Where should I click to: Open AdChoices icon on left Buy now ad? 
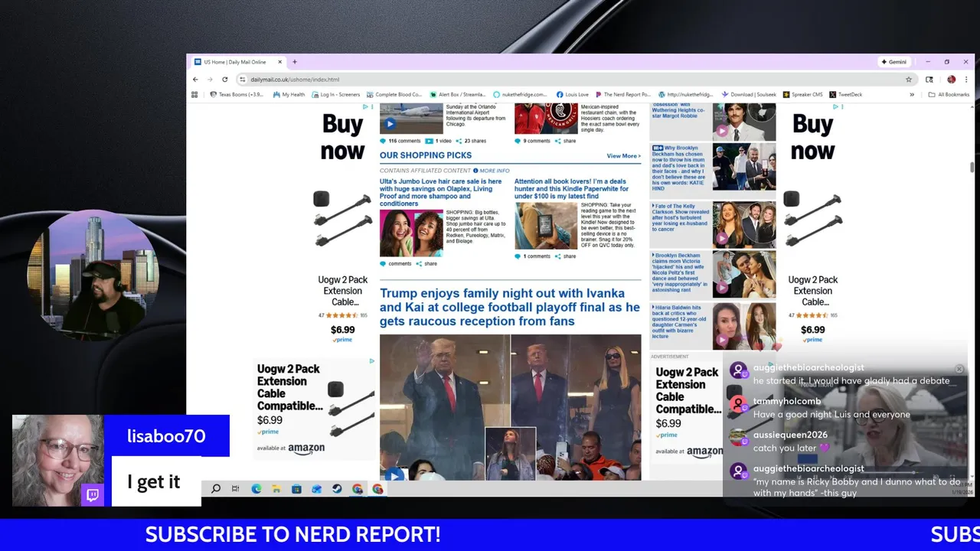click(x=366, y=107)
